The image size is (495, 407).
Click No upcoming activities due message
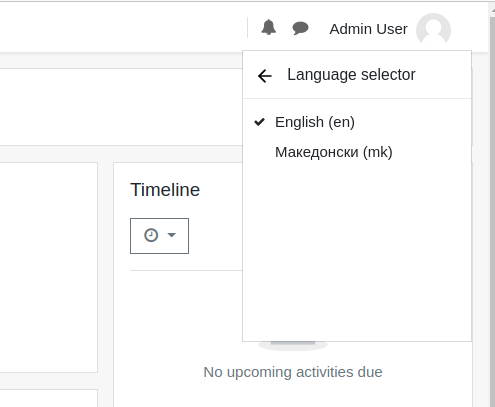293,372
